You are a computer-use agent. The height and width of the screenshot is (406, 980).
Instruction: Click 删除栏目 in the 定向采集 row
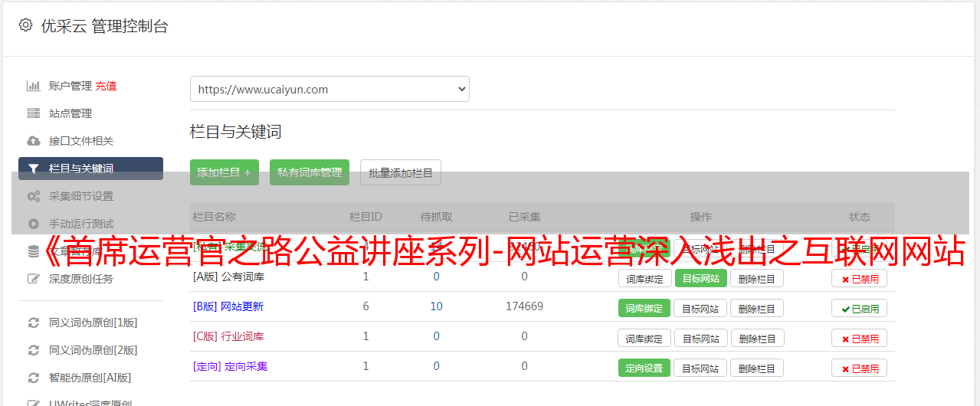click(x=757, y=368)
